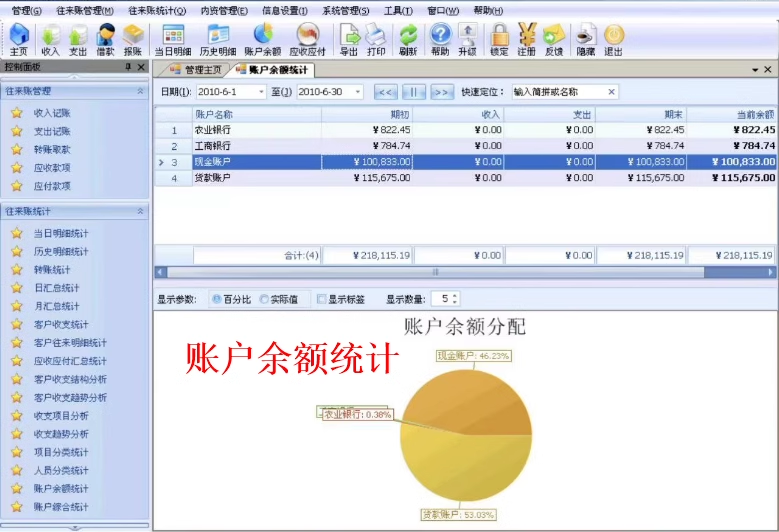This screenshot has height=532, width=779.
Task: Open 支出记账 in the side panel
Action: click(52, 131)
